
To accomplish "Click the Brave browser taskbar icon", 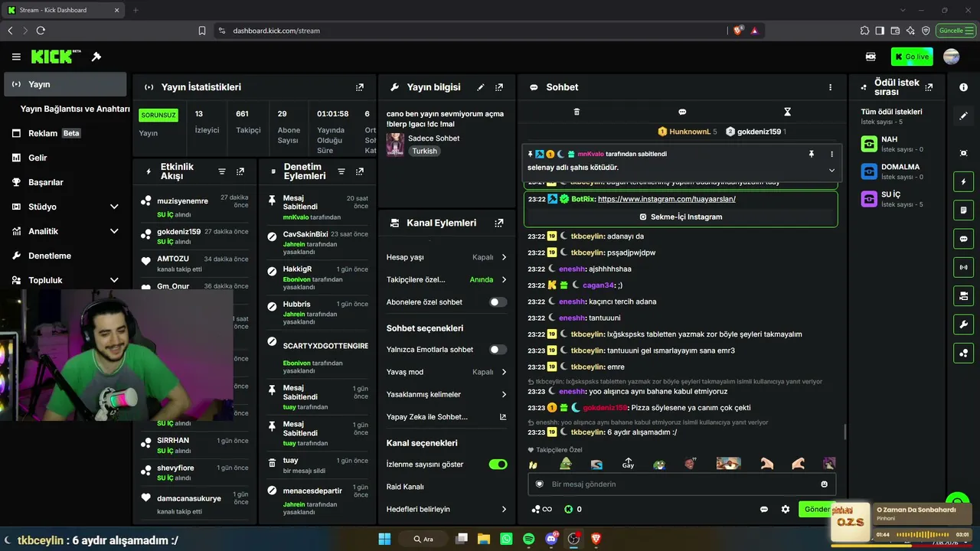I will coord(596,539).
